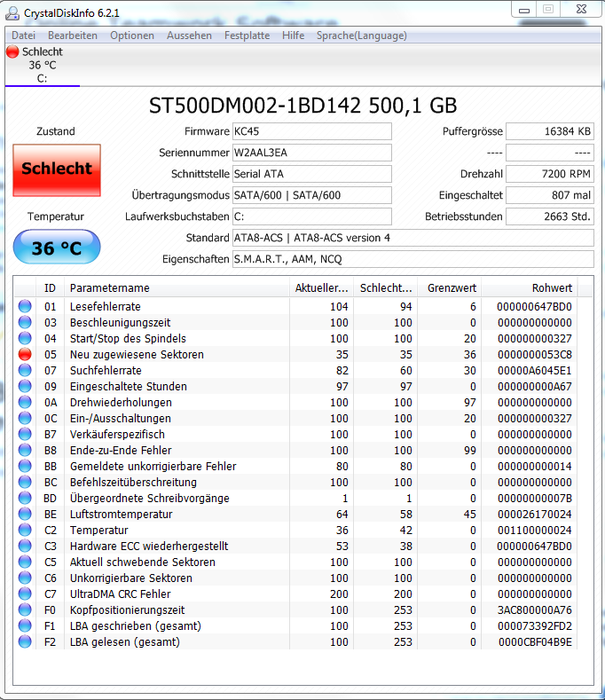Click the blue icon for Unkorrigierbare Sektoren
This screenshot has width=605, height=700.
click(25, 578)
